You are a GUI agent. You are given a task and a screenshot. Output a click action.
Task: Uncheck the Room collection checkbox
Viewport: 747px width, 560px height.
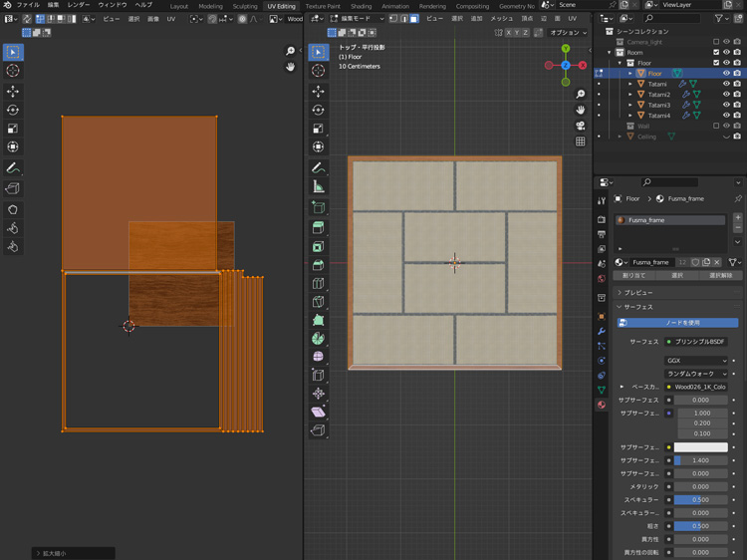pyautogui.click(x=716, y=53)
